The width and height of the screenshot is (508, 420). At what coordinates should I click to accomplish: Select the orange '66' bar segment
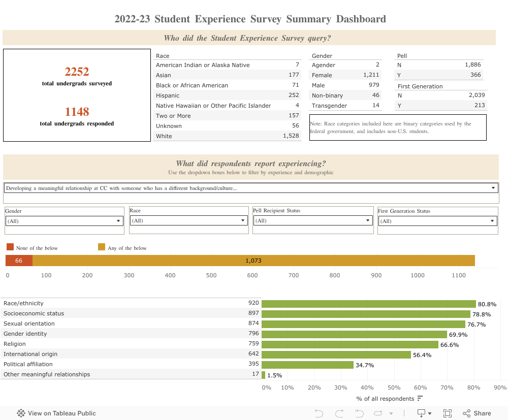pyautogui.click(x=18, y=260)
